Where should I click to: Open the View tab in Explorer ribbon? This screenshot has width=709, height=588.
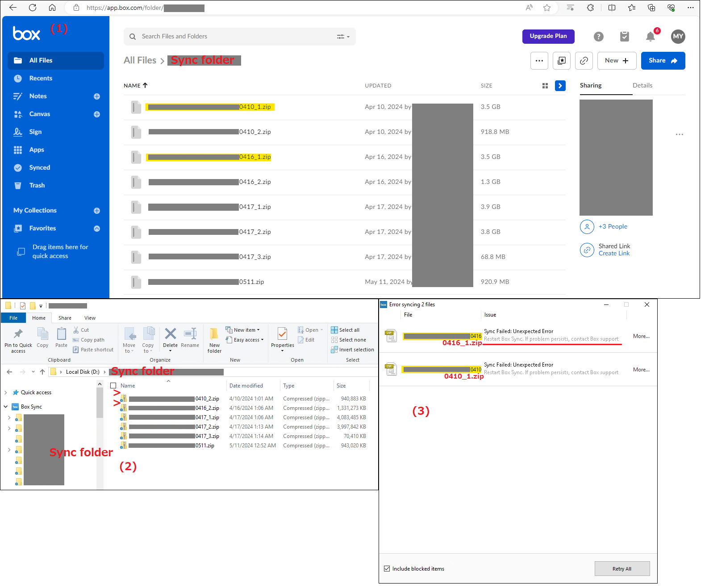pos(90,318)
